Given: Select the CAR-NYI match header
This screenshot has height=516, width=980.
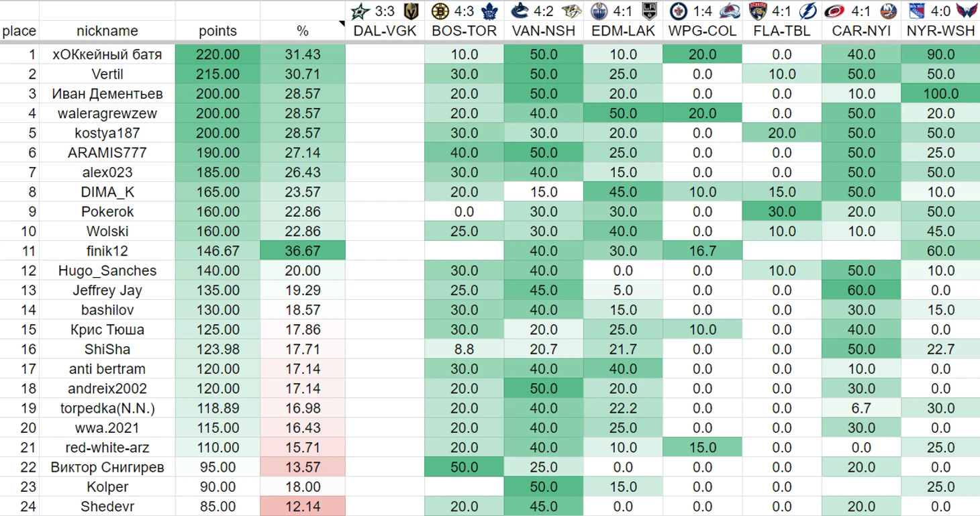Looking at the screenshot, I should [x=861, y=31].
